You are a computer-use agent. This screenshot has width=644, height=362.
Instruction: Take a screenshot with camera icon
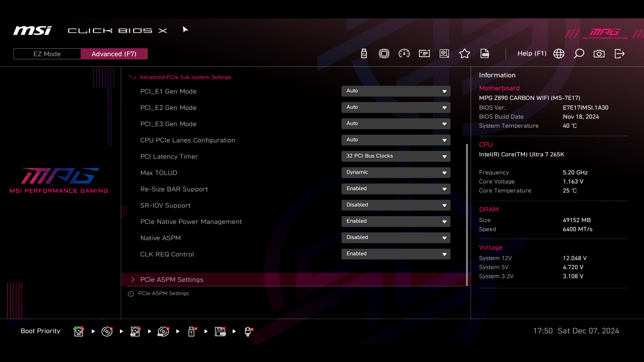pyautogui.click(x=599, y=54)
